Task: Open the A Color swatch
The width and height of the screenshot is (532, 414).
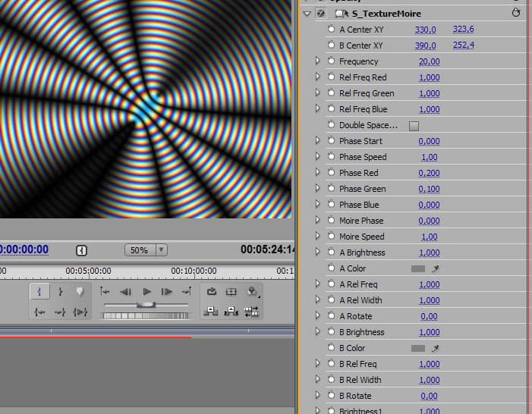Action: coord(418,268)
